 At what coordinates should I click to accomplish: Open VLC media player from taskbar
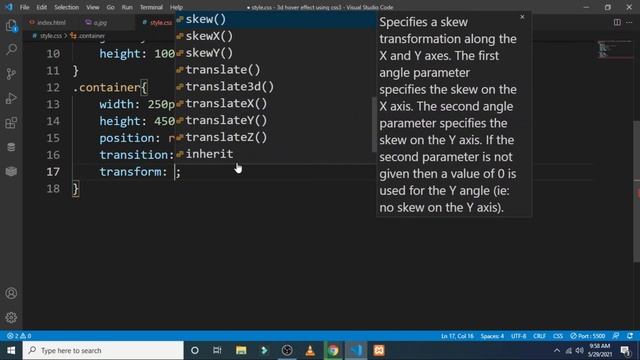(x=310, y=350)
